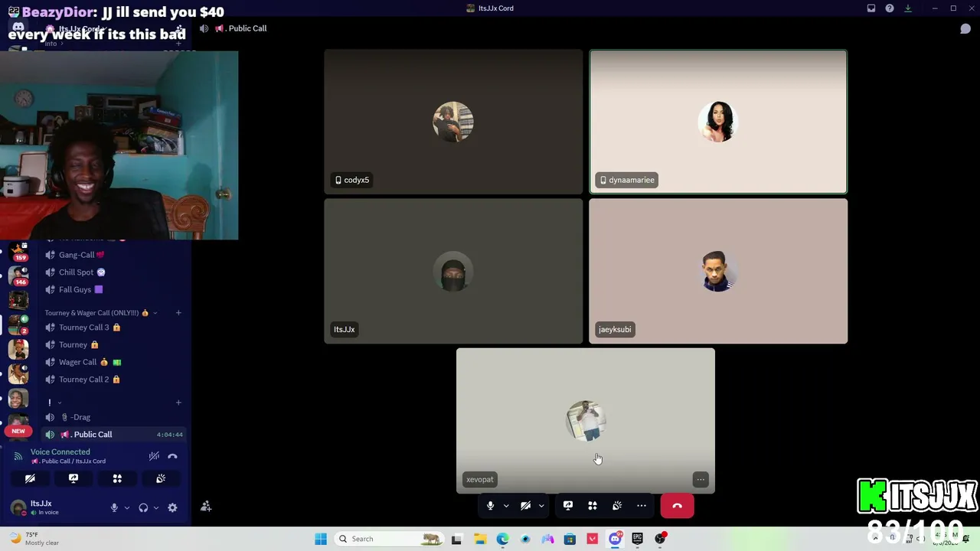Focus cody×5's video tile
The image size is (980, 551).
click(453, 122)
